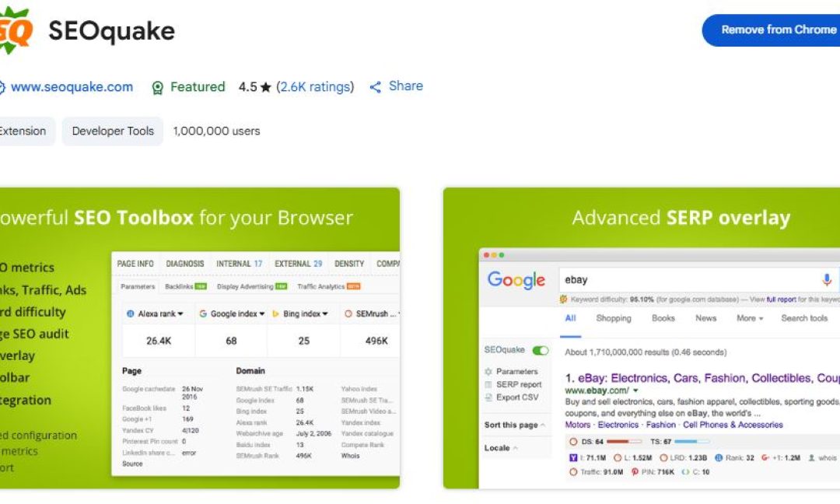This screenshot has height=504, width=840.
Task: Click the Parameters gear icon in SERP sidebar
Action: tap(488, 371)
